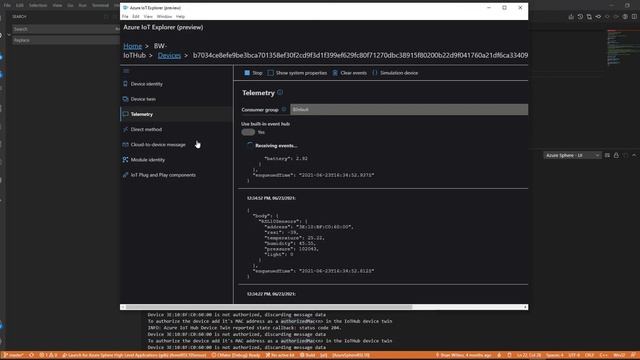Click the Telemetry sidebar chat icon

[x=125, y=114]
